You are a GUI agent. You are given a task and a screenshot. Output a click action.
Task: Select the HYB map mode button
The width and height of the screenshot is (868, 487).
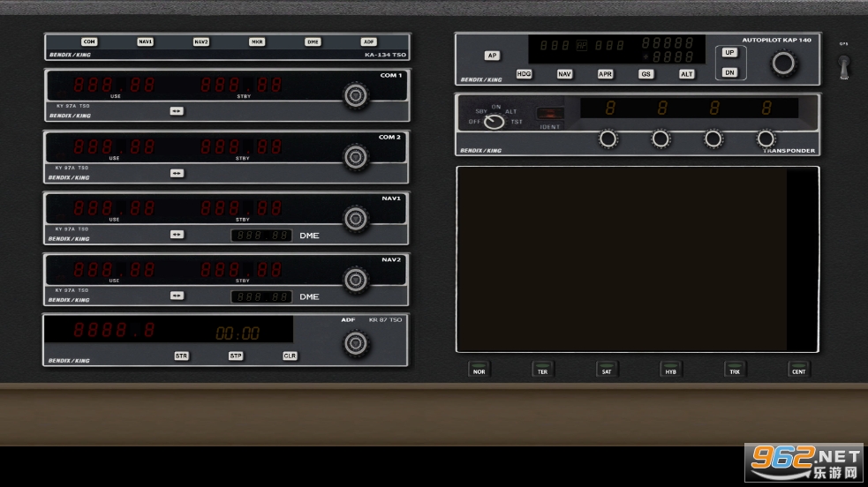tap(670, 370)
